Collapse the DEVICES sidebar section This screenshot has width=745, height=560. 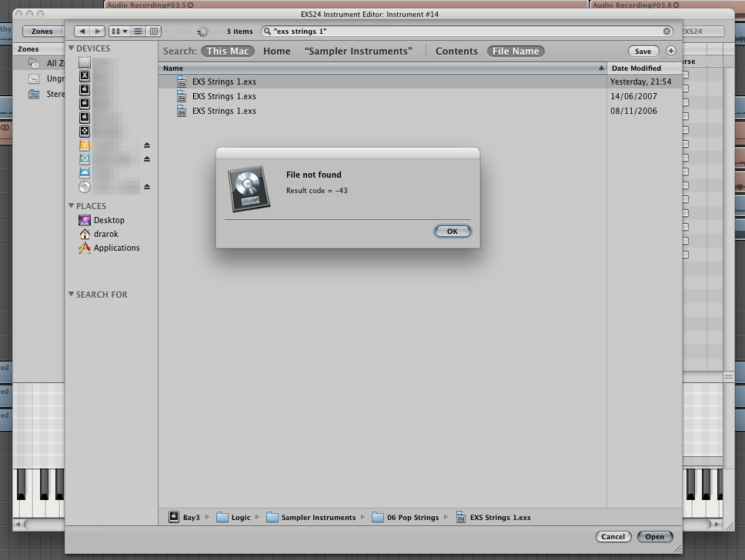(x=72, y=48)
